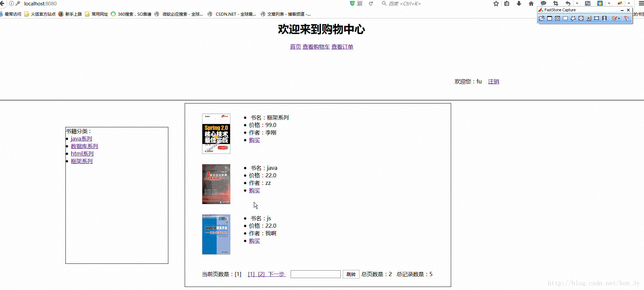Click the page number input field
The height and width of the screenshot is (290, 644).
(316, 274)
